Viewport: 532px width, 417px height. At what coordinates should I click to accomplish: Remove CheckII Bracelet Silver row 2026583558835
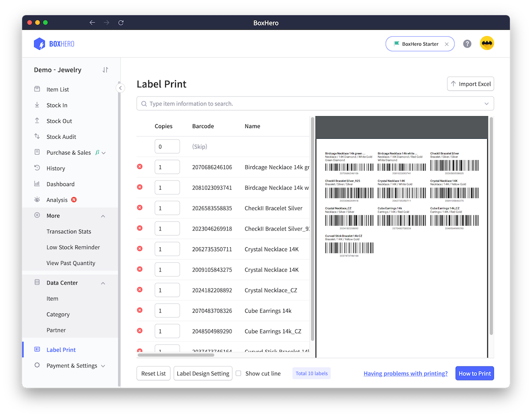(x=140, y=207)
